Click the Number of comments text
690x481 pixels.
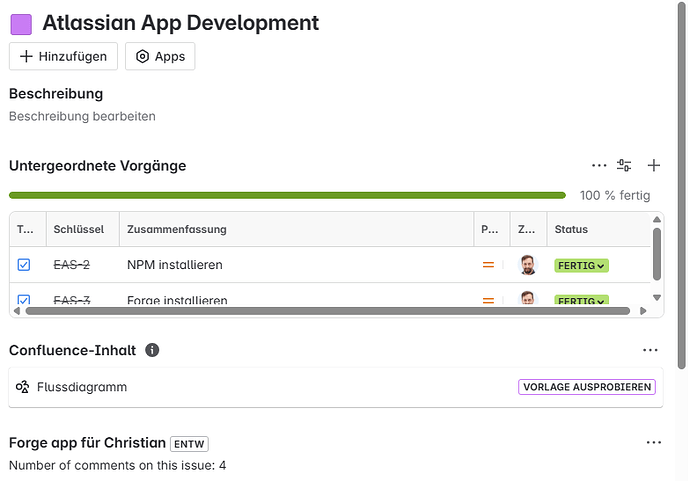(117, 465)
